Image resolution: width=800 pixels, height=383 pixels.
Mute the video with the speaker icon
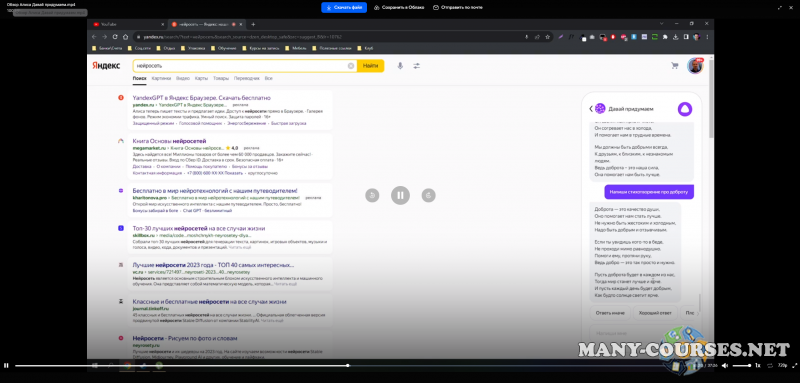point(725,366)
